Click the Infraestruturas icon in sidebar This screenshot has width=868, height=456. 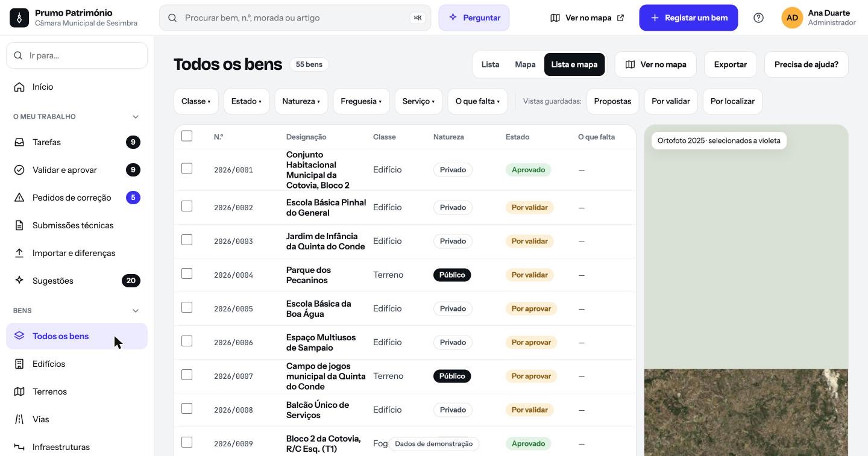click(x=19, y=447)
